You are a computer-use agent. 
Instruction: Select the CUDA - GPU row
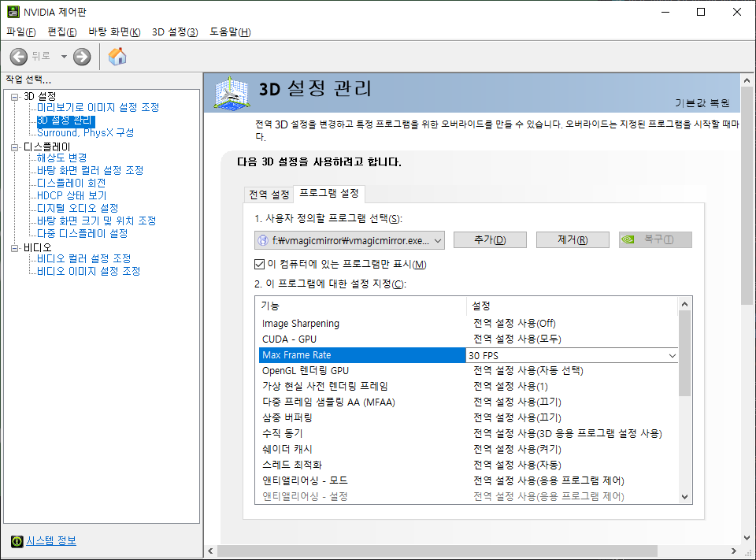coord(466,339)
